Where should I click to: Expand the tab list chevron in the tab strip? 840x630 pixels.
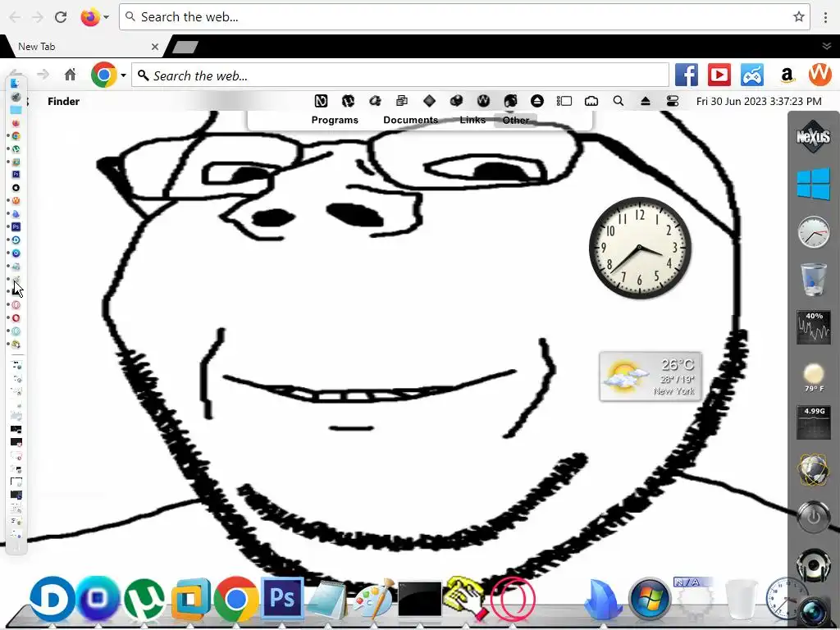click(x=827, y=46)
